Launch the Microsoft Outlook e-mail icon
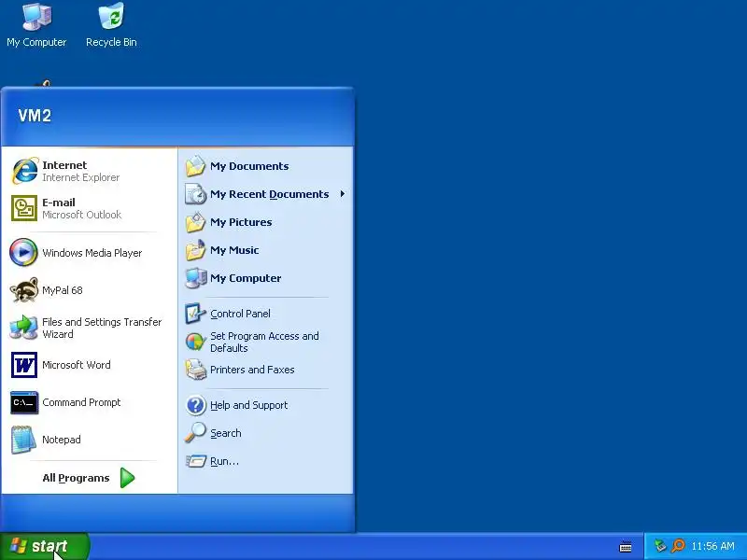Image resolution: width=747 pixels, height=560 pixels. pyautogui.click(x=24, y=208)
